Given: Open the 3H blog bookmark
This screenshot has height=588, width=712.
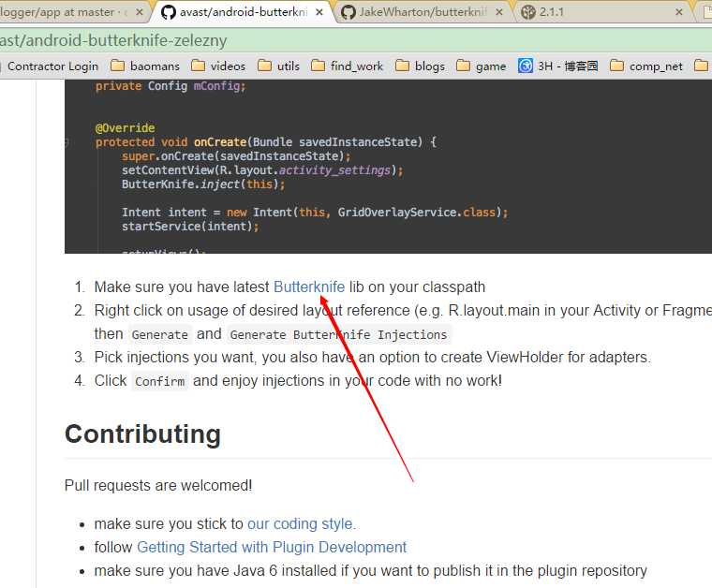Looking at the screenshot, I should pos(558,66).
